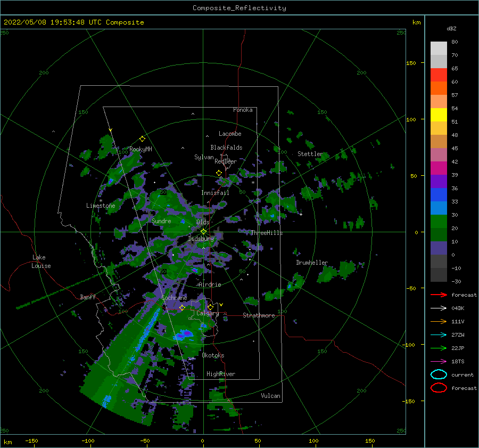Click the Vulcan label
This screenshot has height=448, width=479.
click(x=270, y=396)
